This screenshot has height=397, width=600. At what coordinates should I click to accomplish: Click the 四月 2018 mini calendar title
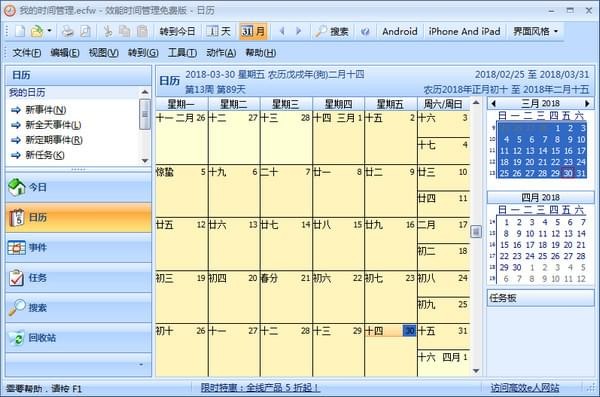[x=540, y=198]
